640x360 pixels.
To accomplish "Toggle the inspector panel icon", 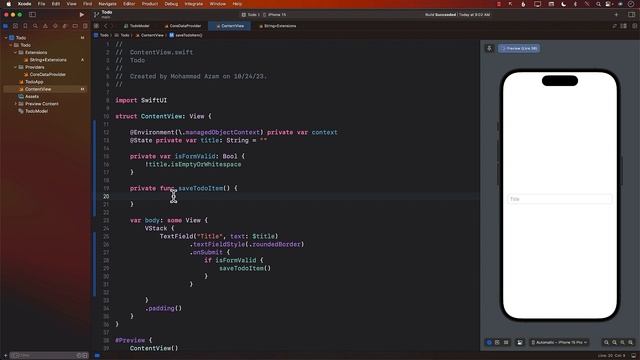I will click(x=631, y=15).
